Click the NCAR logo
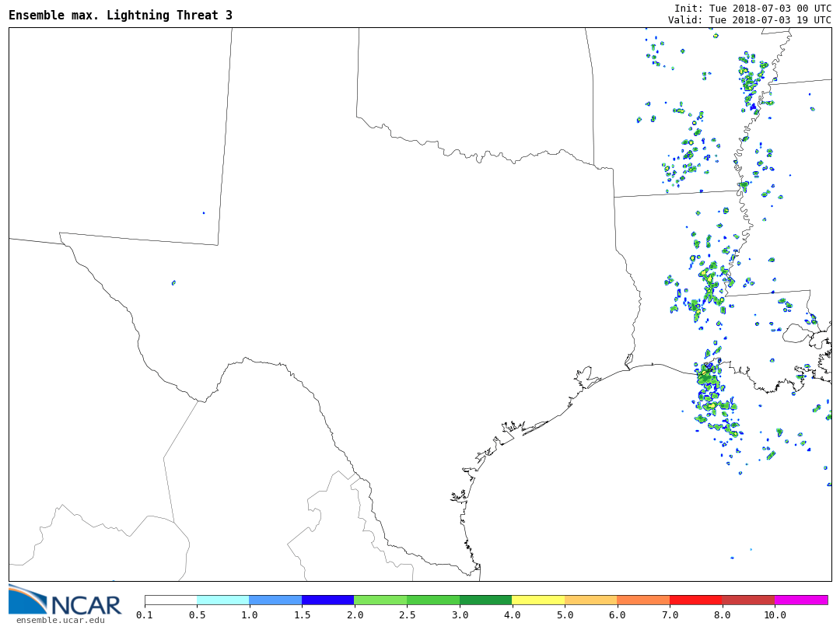The image size is (840, 630). tap(65, 600)
